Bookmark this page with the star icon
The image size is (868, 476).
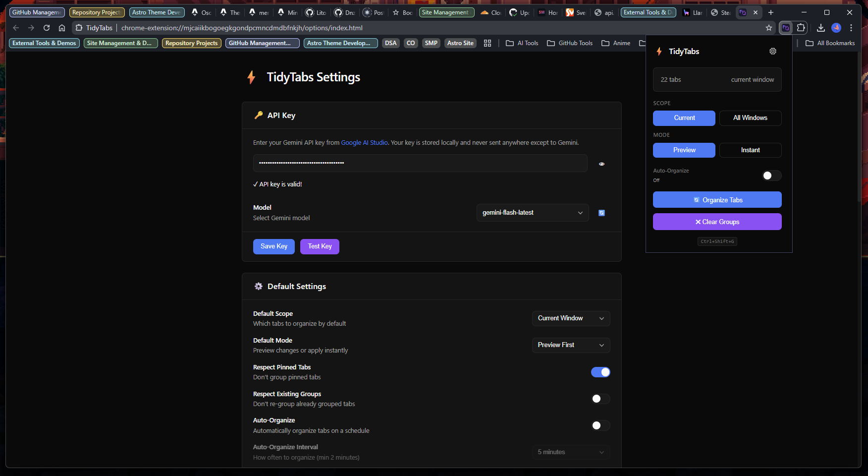(769, 28)
